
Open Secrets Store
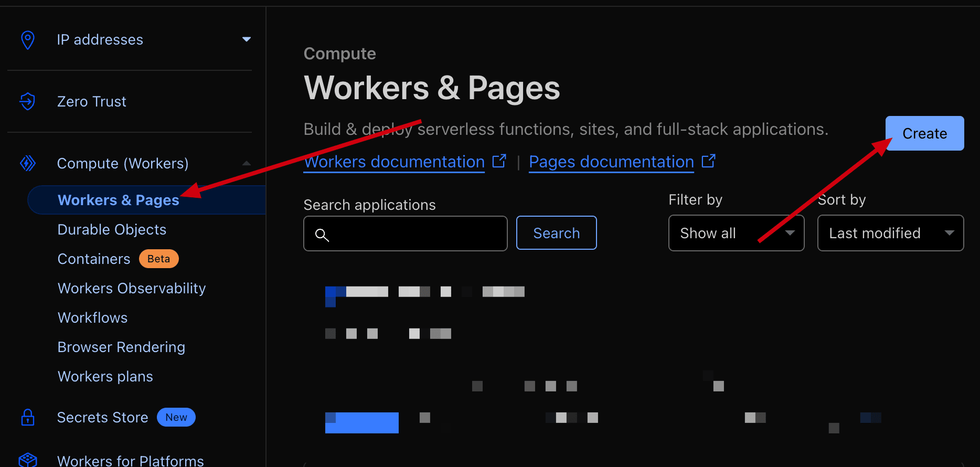103,417
